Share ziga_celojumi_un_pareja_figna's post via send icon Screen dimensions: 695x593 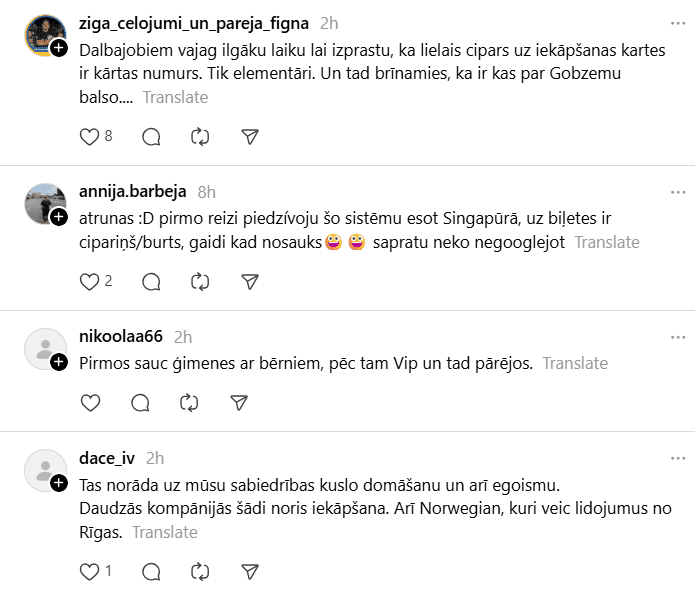pos(250,136)
